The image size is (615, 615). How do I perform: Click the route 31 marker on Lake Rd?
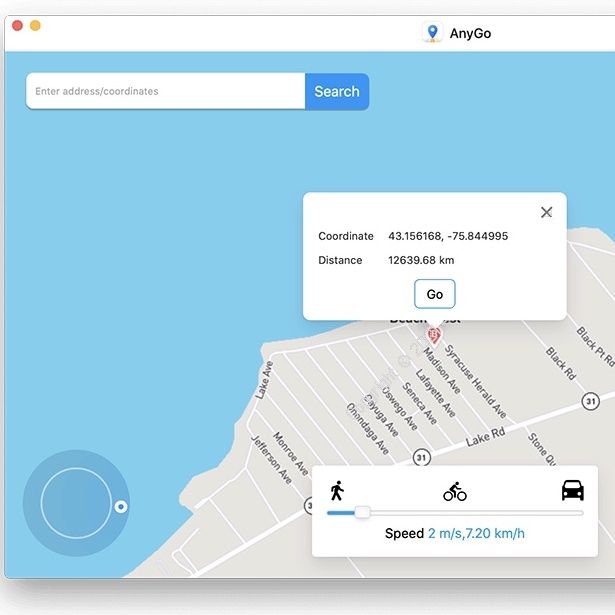(x=422, y=457)
